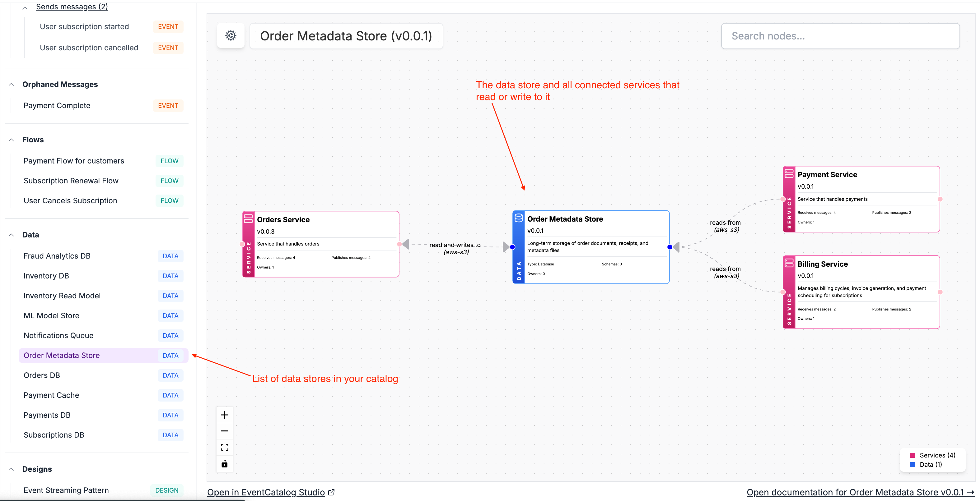Select Orders DB in the data list
The width and height of the screenshot is (980, 501).
point(42,375)
